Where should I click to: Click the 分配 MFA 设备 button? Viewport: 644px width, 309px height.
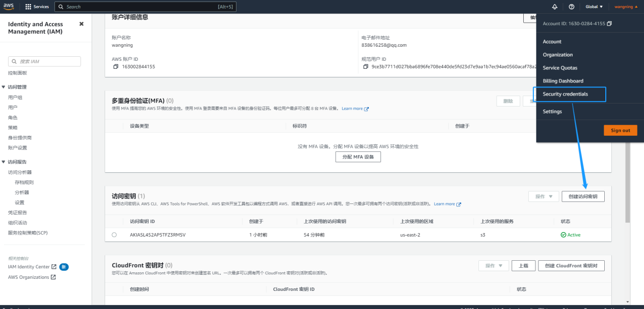point(358,157)
